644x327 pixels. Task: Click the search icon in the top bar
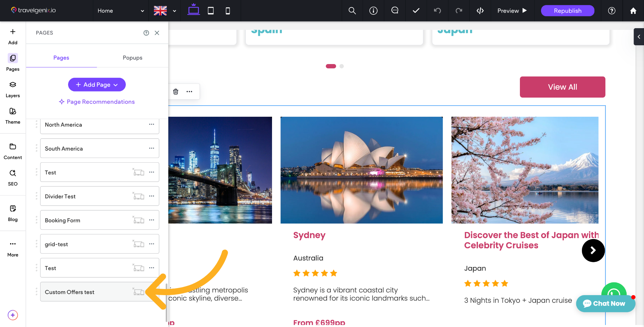click(x=352, y=11)
